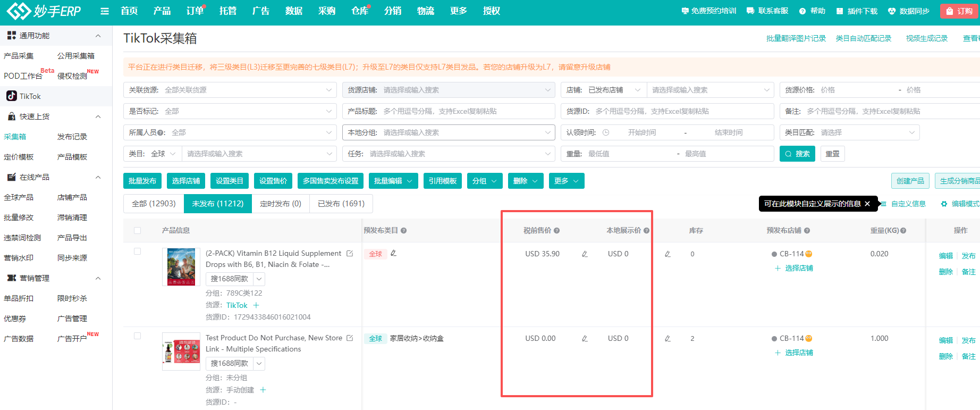Viewport: 980px width, 410px height.
Task: Open the 仓库 top menu
Action: pos(360,11)
